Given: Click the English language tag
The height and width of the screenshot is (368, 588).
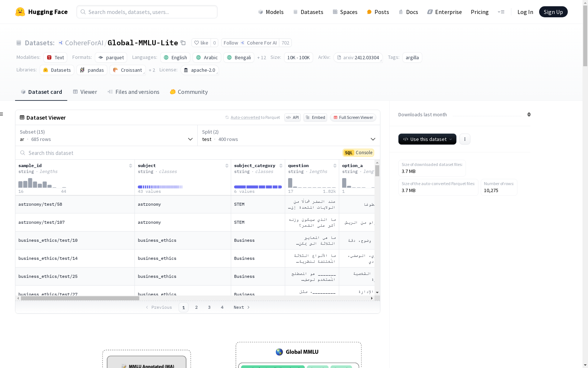Looking at the screenshot, I should coord(175,57).
